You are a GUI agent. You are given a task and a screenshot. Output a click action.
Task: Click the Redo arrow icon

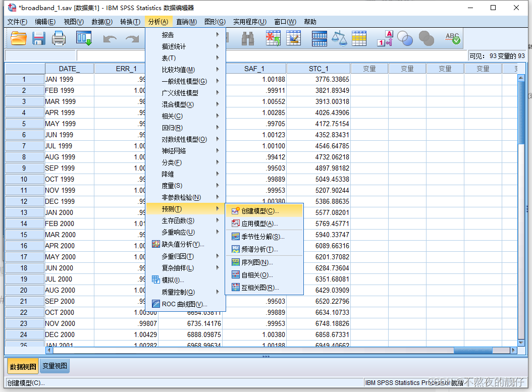132,39
